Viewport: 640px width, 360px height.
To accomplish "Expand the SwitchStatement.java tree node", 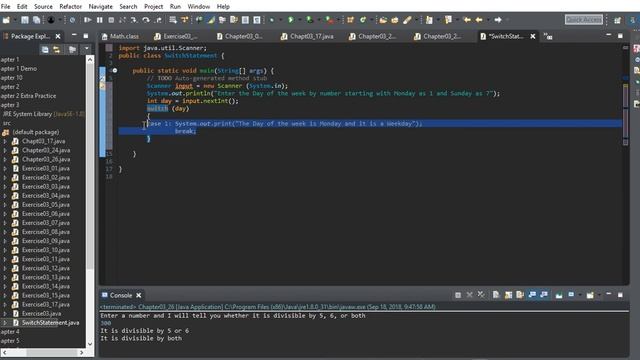I will tap(5, 322).
